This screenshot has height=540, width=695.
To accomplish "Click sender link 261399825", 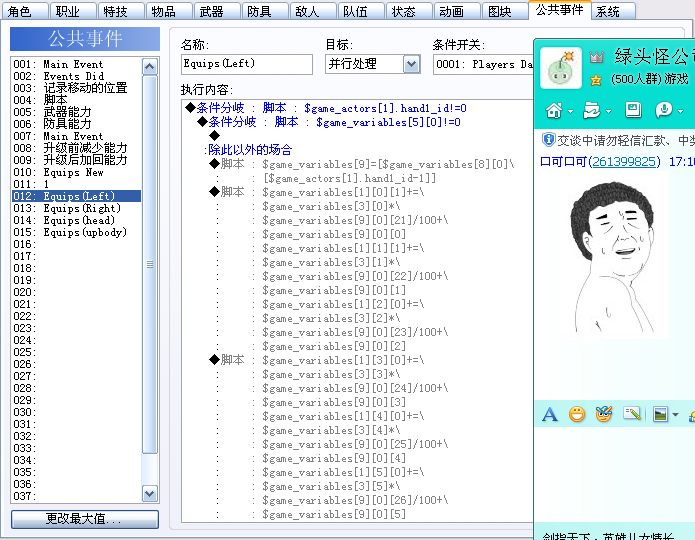I will click(x=624, y=161).
